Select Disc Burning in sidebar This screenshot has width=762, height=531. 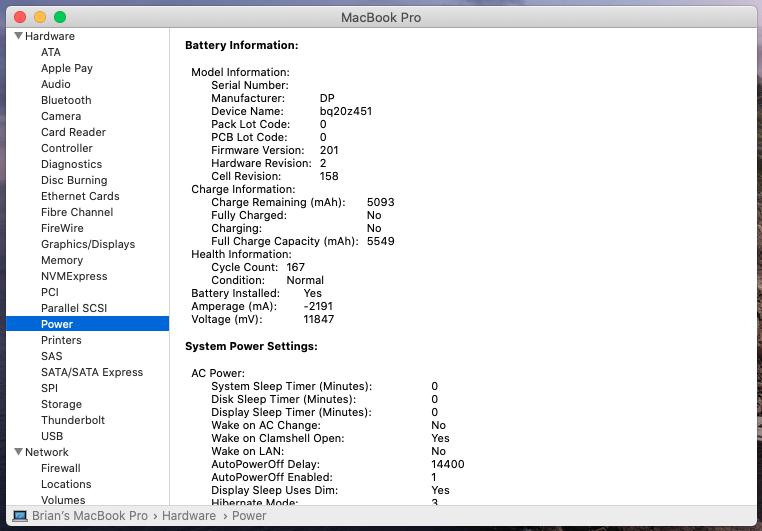(74, 180)
